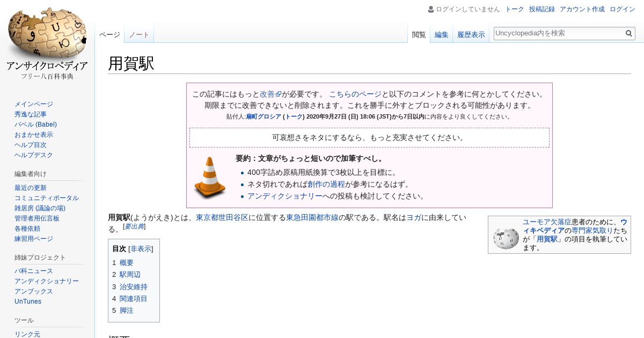
Task: Open 秀逸な記事 in sidebar
Action: pos(31,114)
